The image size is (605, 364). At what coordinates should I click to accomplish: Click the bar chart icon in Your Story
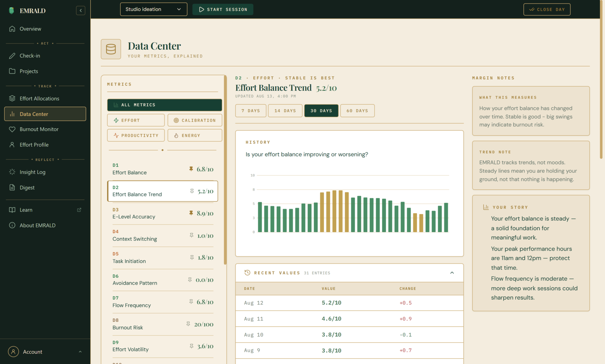pos(486,207)
